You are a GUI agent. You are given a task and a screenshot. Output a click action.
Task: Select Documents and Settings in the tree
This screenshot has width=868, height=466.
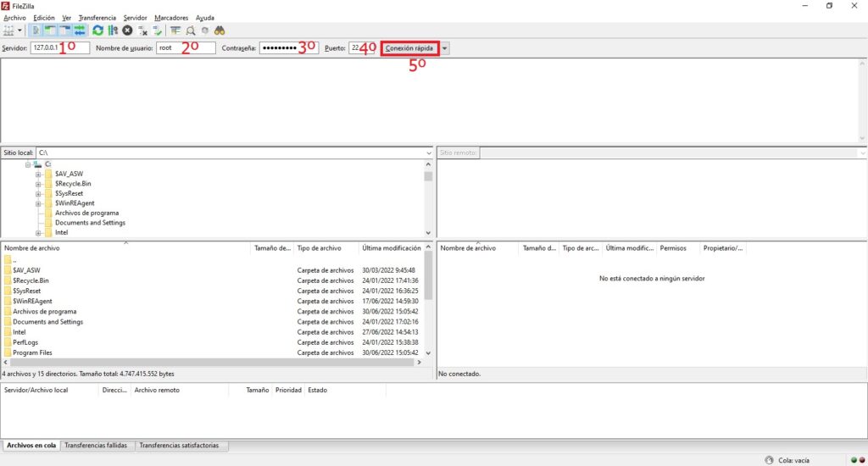point(90,223)
